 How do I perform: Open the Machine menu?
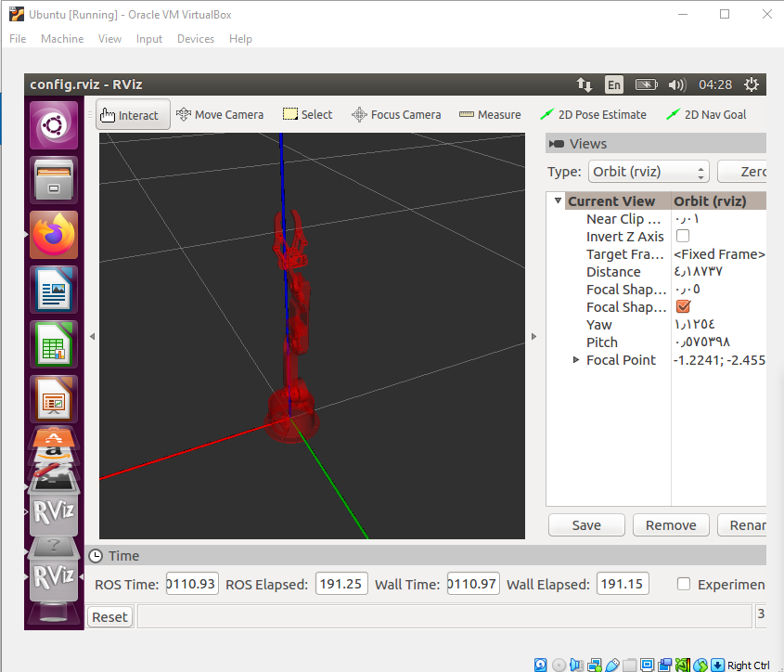(62, 39)
